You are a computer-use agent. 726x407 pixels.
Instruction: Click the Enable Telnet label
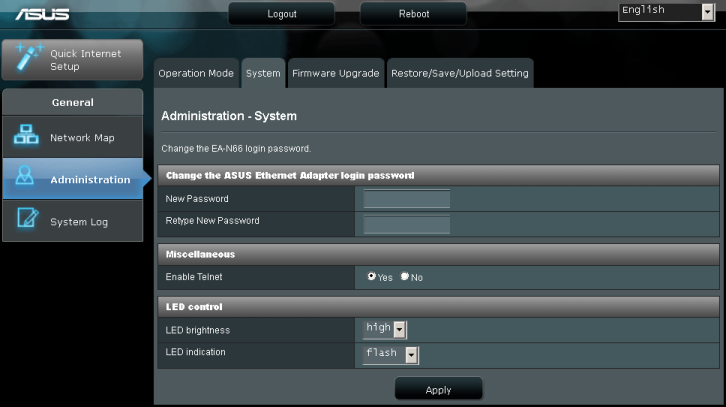(194, 277)
